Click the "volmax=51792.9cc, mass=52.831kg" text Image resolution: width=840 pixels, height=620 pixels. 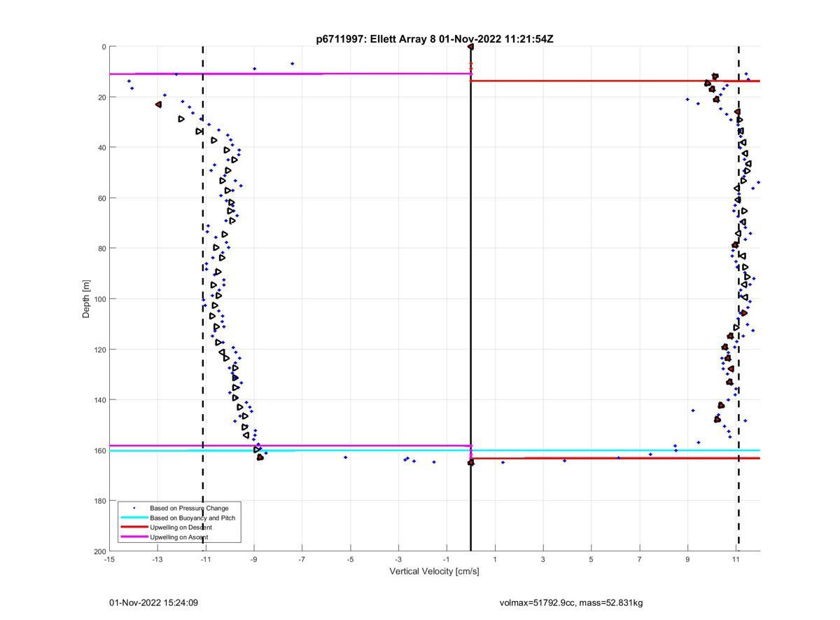point(571,602)
